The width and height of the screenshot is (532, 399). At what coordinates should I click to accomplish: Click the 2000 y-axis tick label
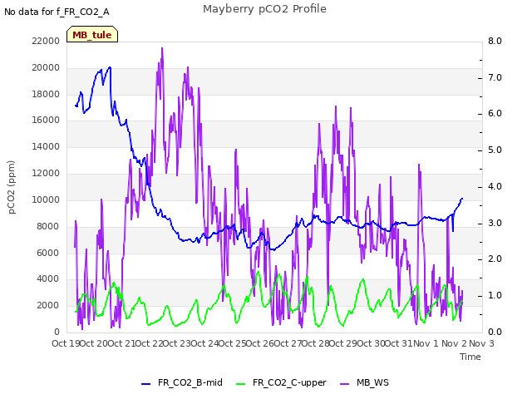[48, 305]
